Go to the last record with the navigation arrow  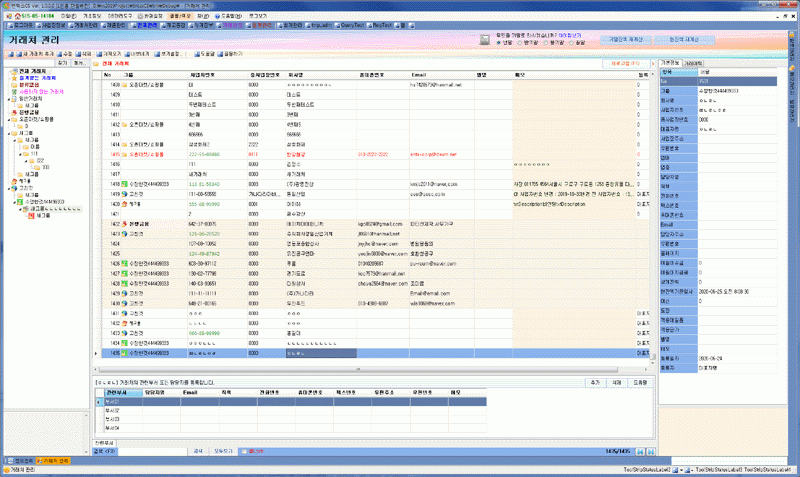(651, 451)
